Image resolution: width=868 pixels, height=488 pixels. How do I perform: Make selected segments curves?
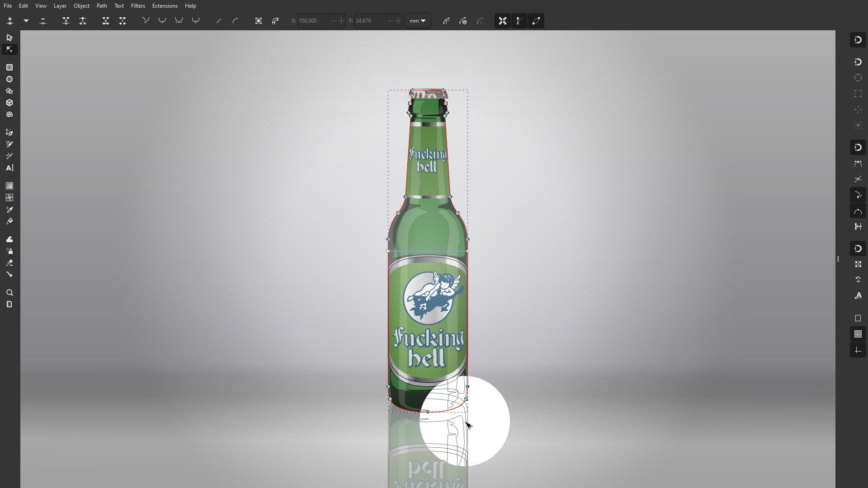(236, 21)
